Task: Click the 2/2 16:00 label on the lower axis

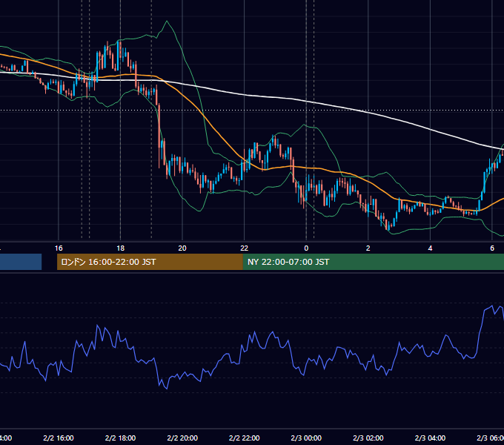Action: coord(59,438)
